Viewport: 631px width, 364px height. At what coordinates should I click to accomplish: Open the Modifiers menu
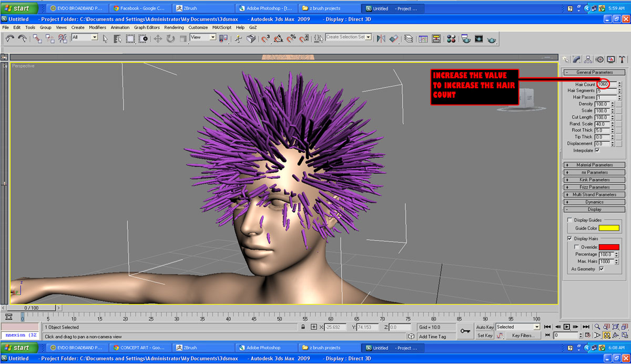click(x=97, y=27)
